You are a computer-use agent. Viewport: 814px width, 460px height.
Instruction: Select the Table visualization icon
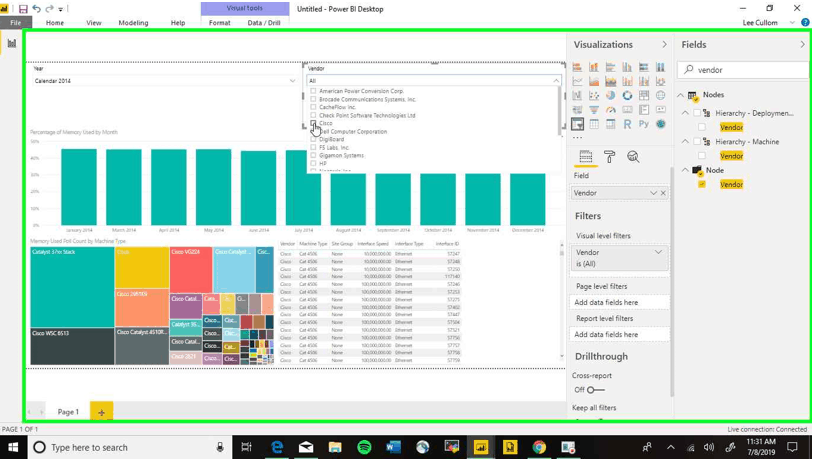594,124
